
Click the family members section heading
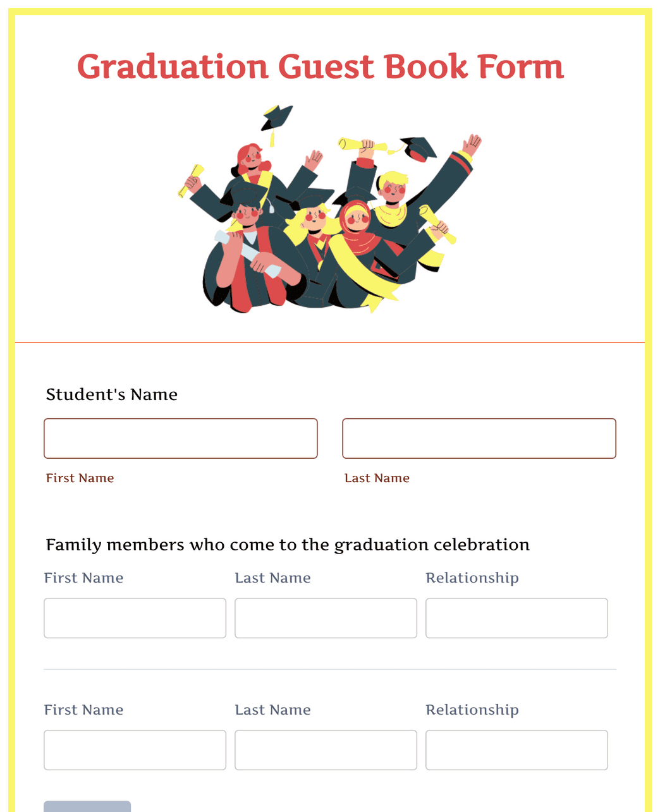click(x=286, y=544)
